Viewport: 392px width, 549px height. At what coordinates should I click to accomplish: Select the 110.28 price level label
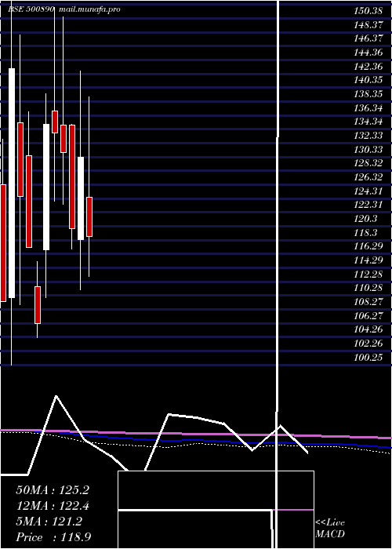click(x=368, y=288)
